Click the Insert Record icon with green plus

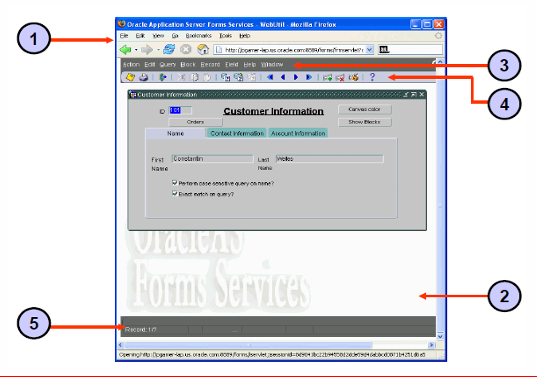tap(327, 78)
